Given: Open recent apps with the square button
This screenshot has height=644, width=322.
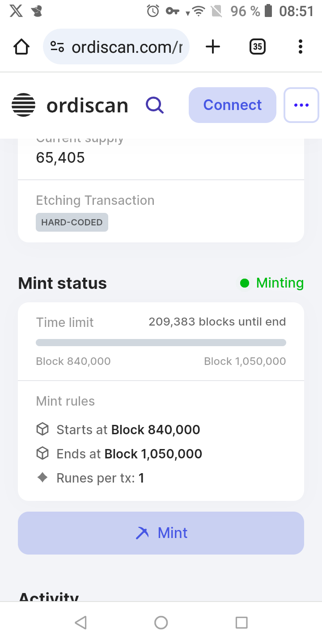Looking at the screenshot, I should (x=241, y=623).
